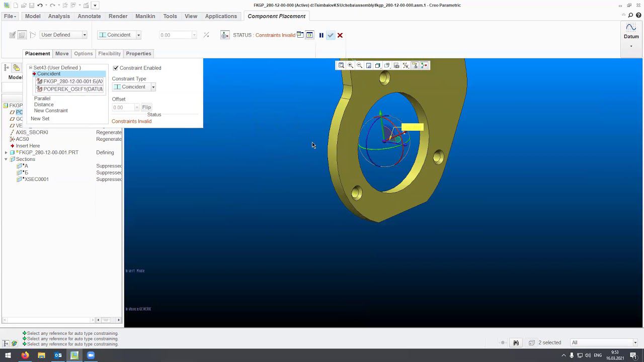Open the Properties panel tab

pos(138,54)
